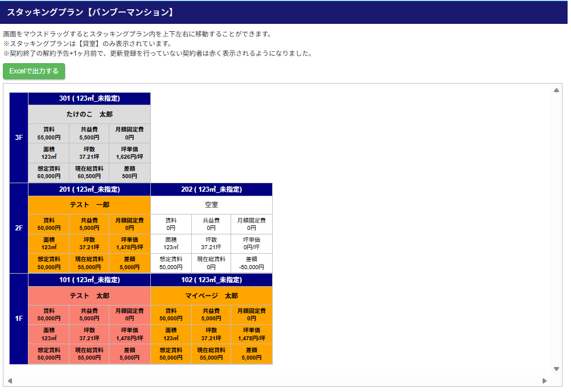Click the scroll down arrow
The image size is (571, 392).
(556, 369)
